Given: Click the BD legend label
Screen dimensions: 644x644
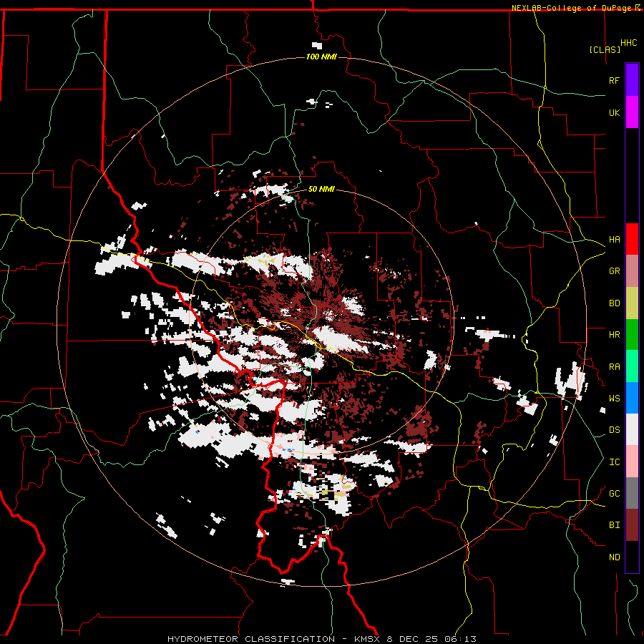Looking at the screenshot, I should coord(614,303).
